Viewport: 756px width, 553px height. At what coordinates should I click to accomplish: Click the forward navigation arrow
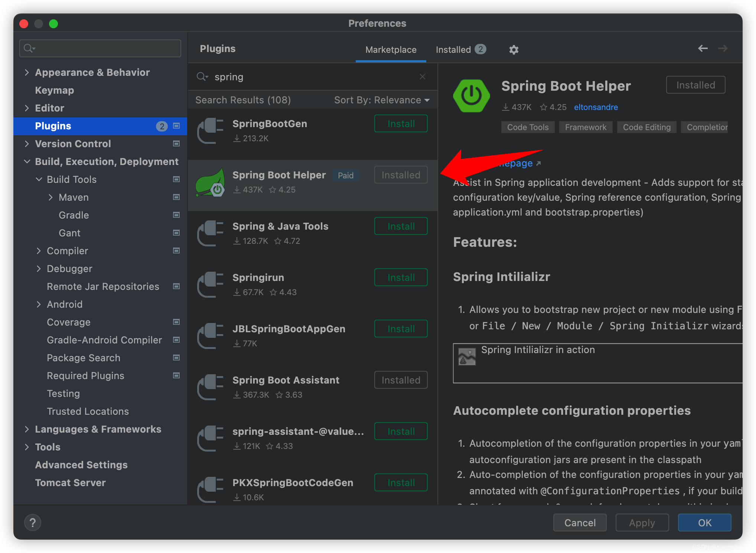(x=723, y=48)
